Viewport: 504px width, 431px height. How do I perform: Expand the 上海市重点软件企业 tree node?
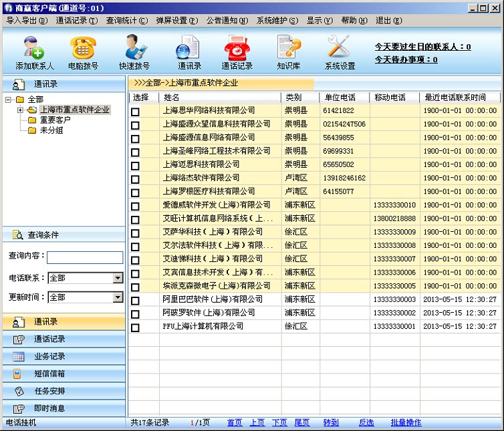(20, 110)
